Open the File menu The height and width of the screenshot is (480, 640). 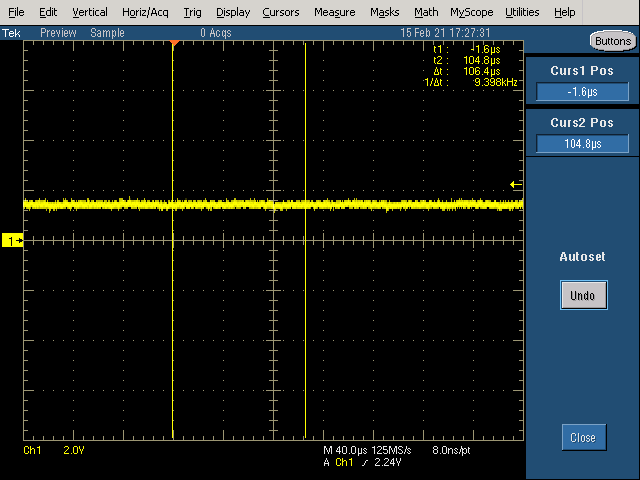(16, 12)
